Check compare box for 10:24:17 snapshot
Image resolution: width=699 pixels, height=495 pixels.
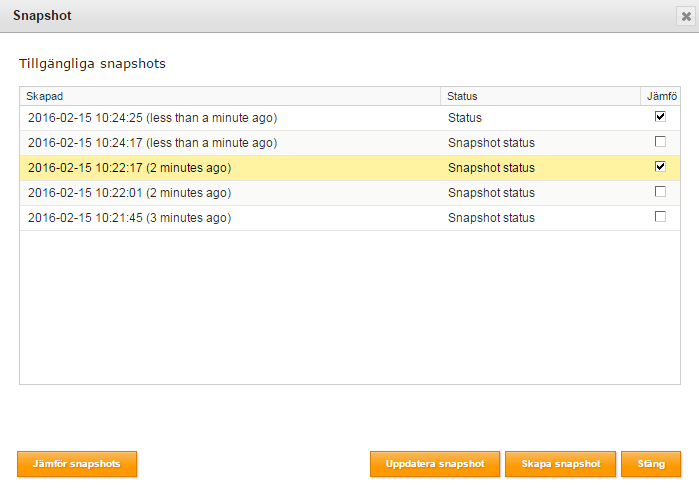click(x=660, y=142)
